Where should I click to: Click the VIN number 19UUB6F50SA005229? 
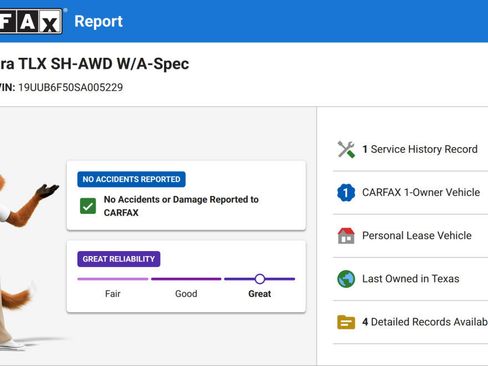70,87
